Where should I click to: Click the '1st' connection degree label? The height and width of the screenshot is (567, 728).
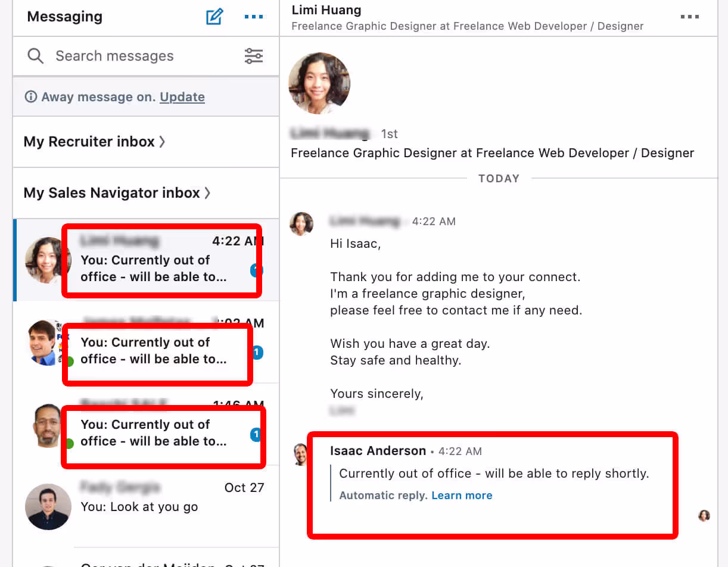pyautogui.click(x=390, y=134)
